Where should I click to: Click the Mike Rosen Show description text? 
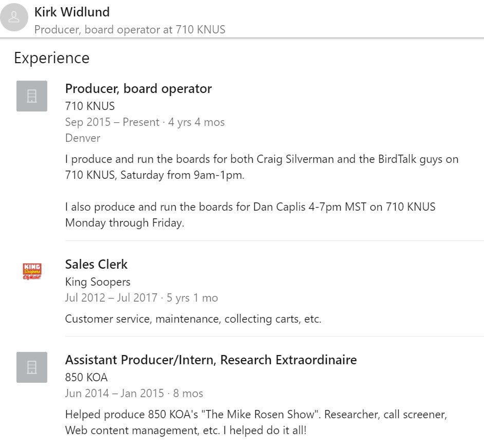click(256, 422)
